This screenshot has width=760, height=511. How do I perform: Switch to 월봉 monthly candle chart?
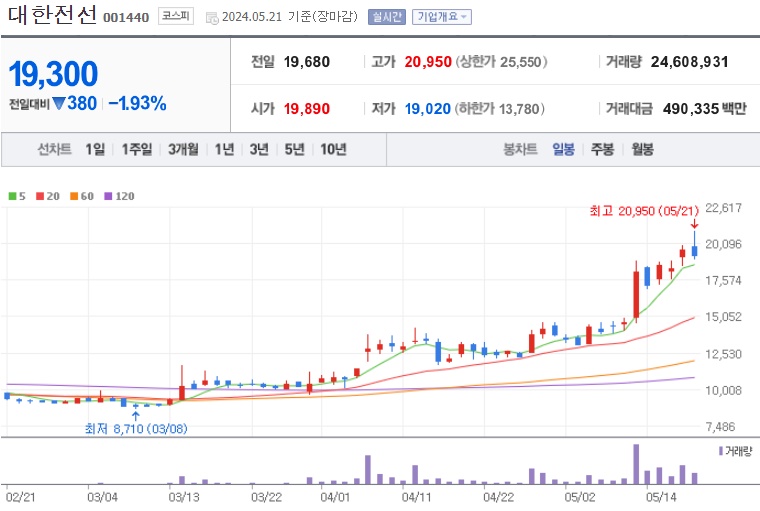point(643,149)
